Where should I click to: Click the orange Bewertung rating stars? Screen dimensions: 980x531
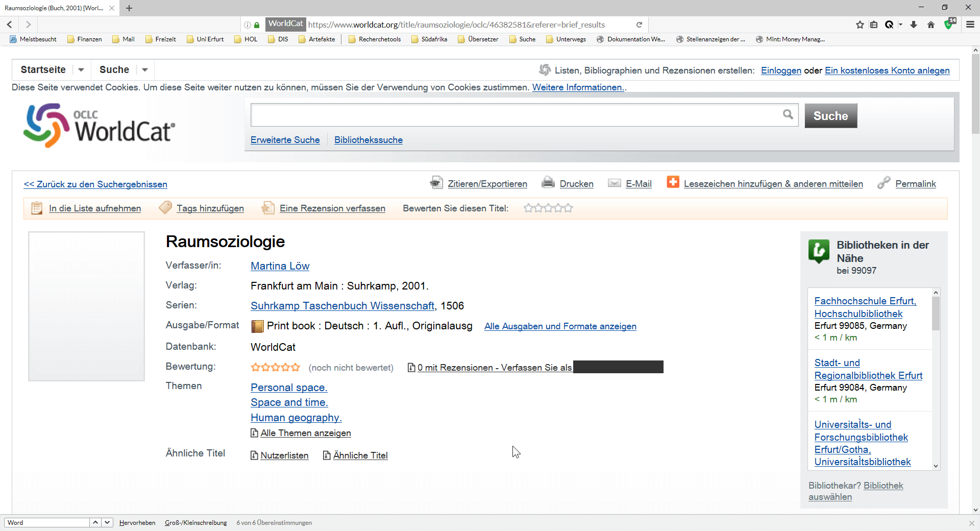tap(276, 367)
